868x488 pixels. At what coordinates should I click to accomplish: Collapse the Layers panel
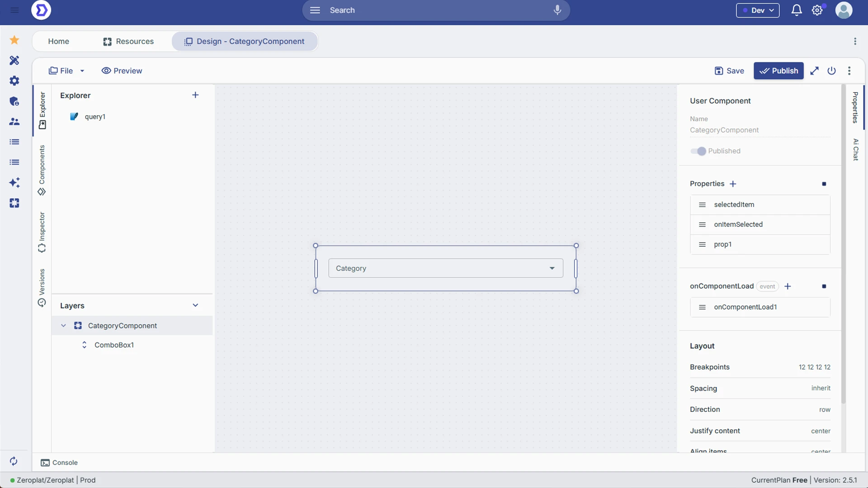click(x=195, y=305)
